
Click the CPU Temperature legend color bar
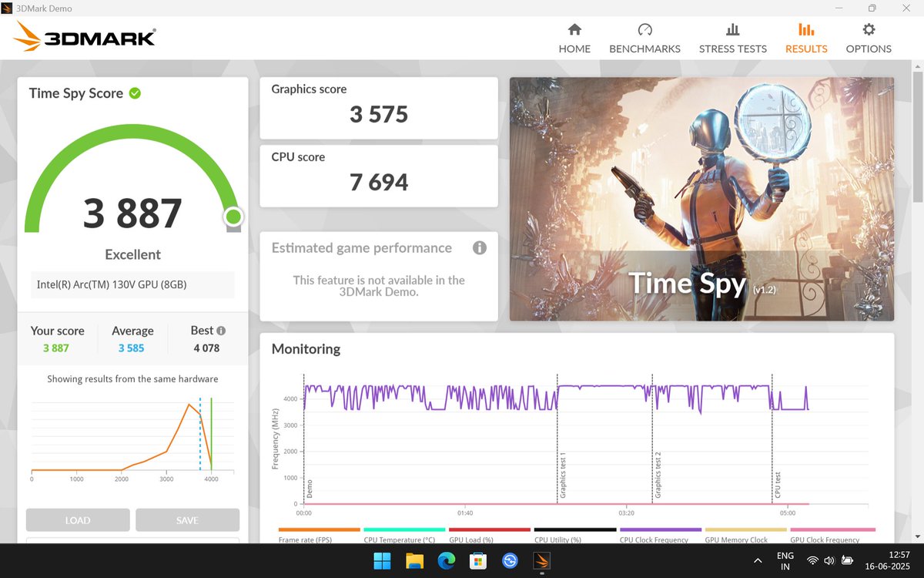404,530
